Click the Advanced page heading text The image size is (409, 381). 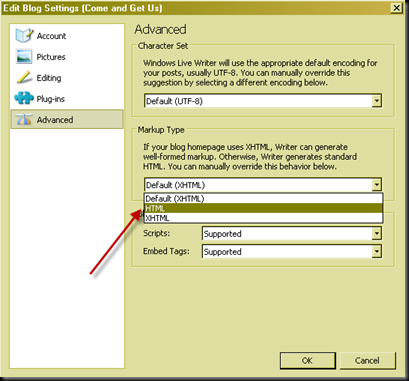point(160,29)
